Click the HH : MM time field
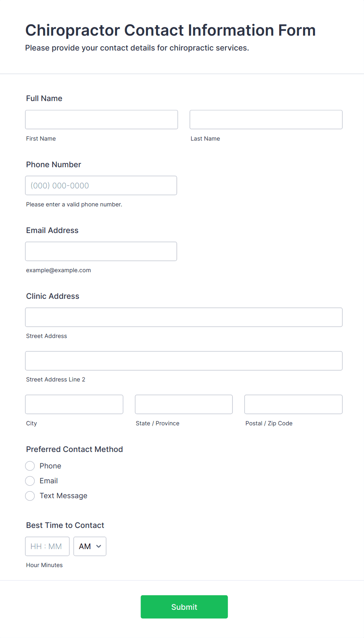The width and height of the screenshot is (364, 638). click(47, 546)
